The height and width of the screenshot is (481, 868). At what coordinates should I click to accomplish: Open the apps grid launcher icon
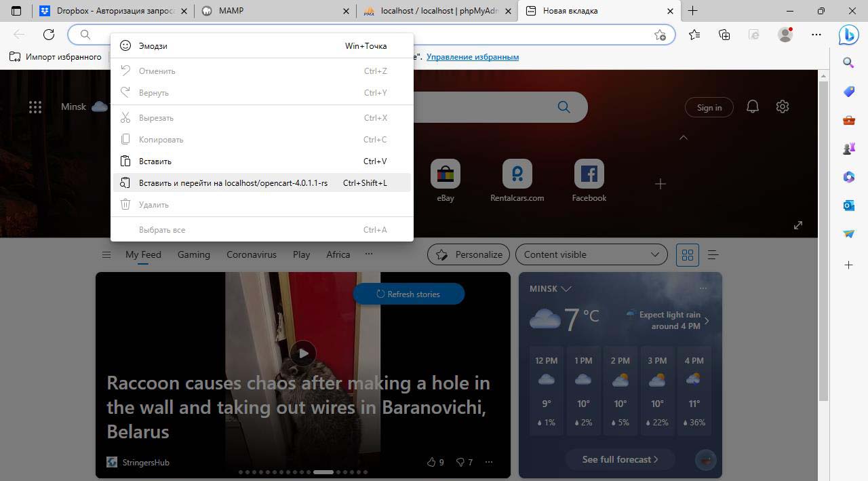pyautogui.click(x=35, y=107)
